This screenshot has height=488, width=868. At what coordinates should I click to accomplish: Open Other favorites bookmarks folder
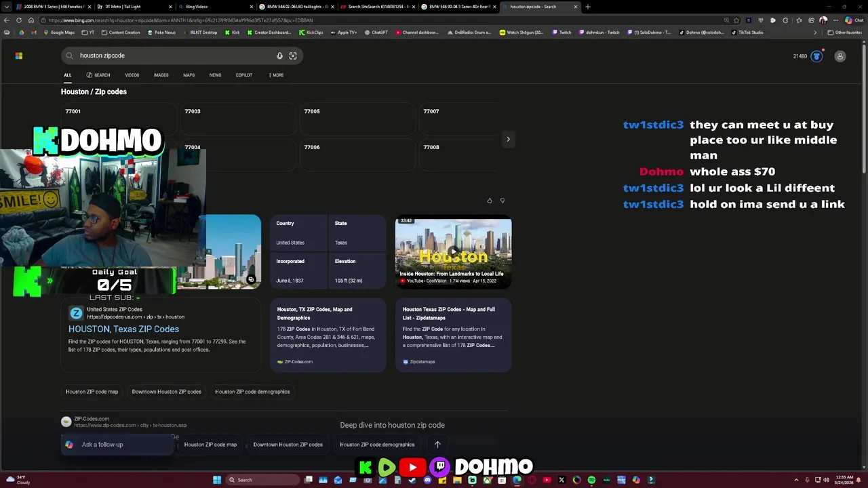click(x=844, y=33)
